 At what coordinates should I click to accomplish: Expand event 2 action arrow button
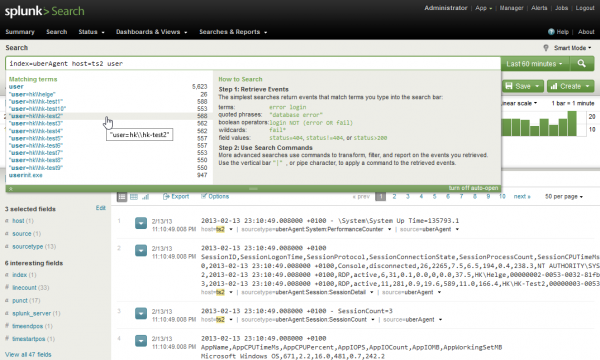[x=141, y=250]
